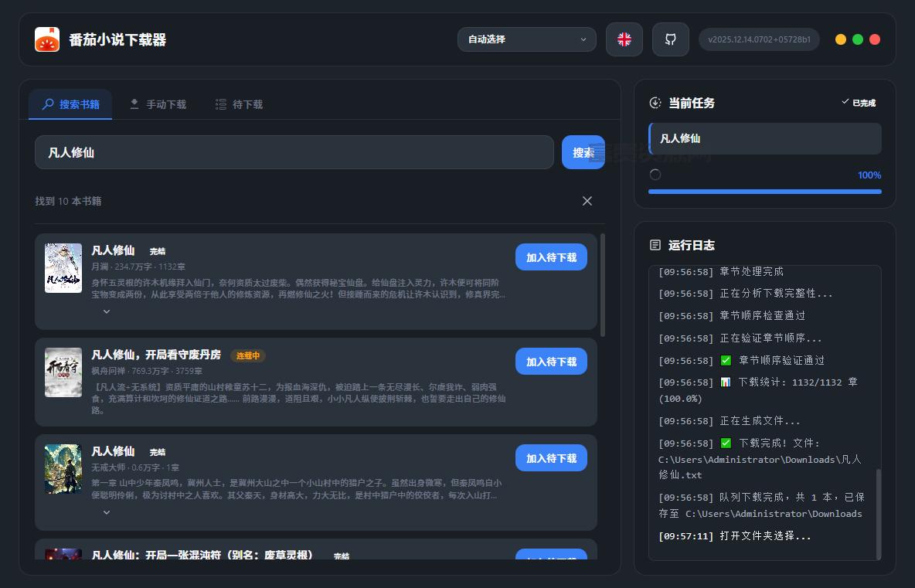
Task: Click the 100% download progress bar
Action: point(765,192)
